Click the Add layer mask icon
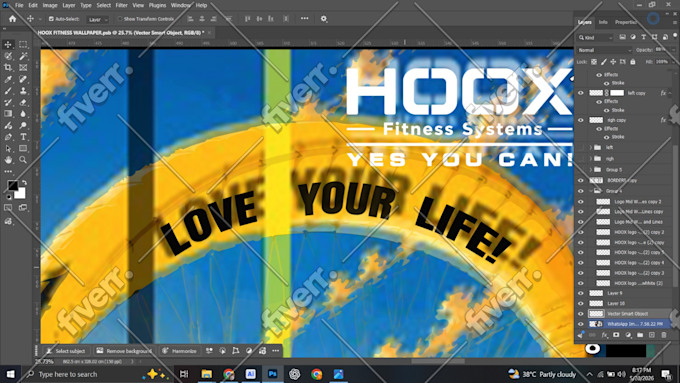Screen dimensions: 680x383 tap(616, 335)
